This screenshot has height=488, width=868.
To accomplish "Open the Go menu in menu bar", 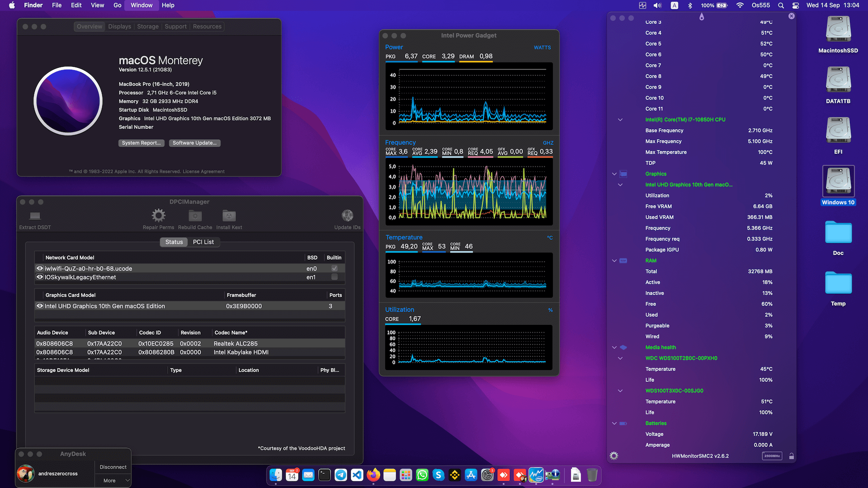I will point(118,5).
